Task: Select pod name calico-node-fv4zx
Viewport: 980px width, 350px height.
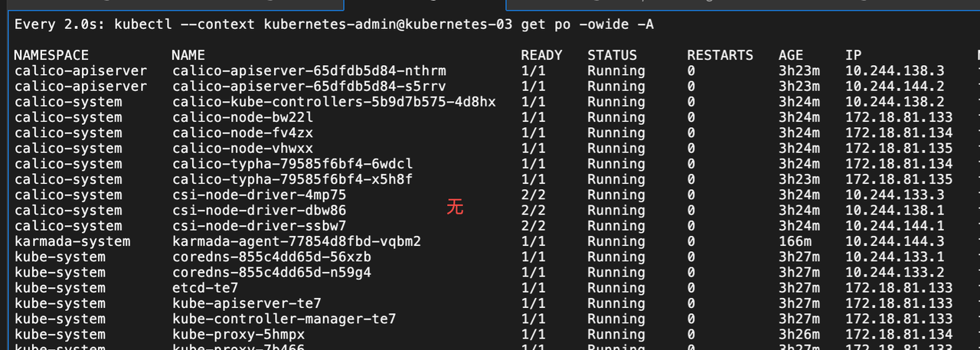Action: click(x=242, y=132)
